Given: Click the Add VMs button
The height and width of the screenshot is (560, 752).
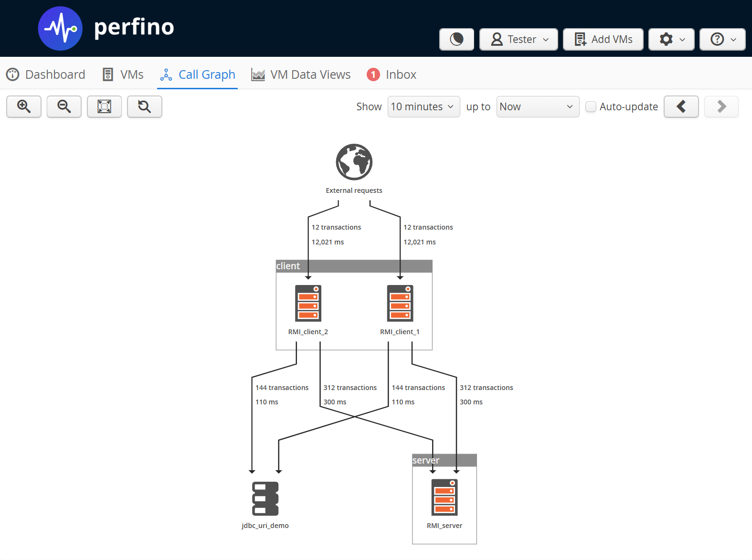Looking at the screenshot, I should tap(603, 39).
